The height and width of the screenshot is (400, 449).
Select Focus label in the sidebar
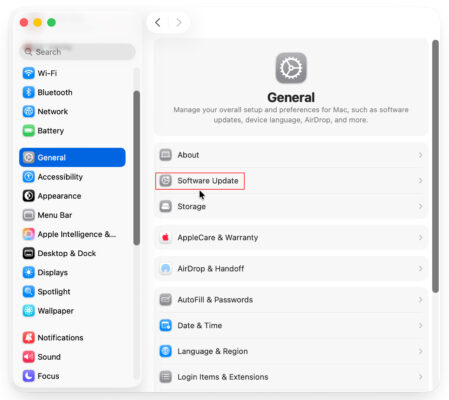[48, 376]
